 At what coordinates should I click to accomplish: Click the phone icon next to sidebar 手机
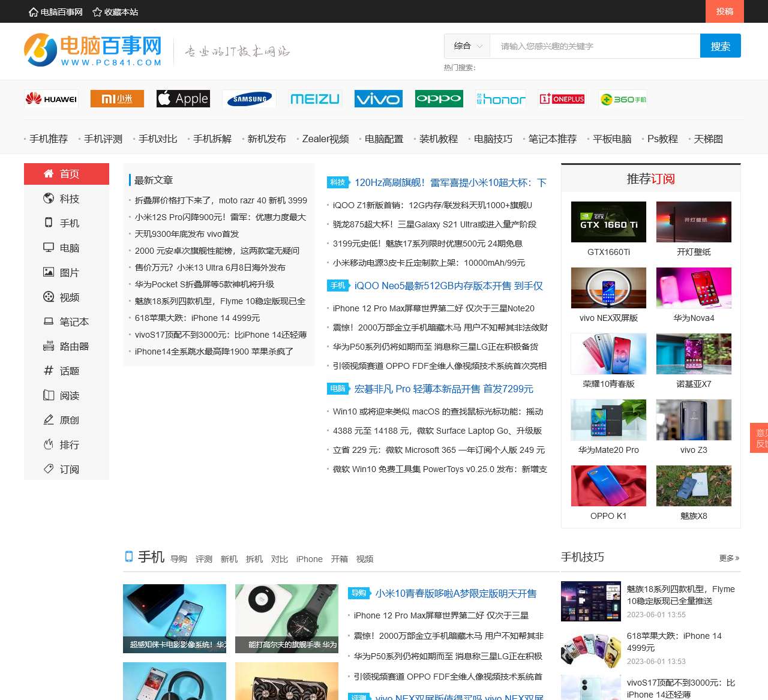coord(49,223)
